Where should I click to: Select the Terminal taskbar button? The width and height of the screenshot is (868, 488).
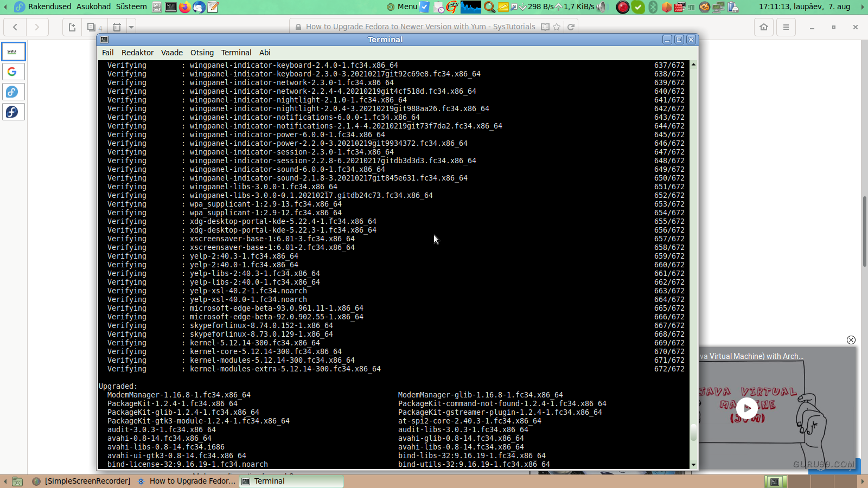pos(292,481)
